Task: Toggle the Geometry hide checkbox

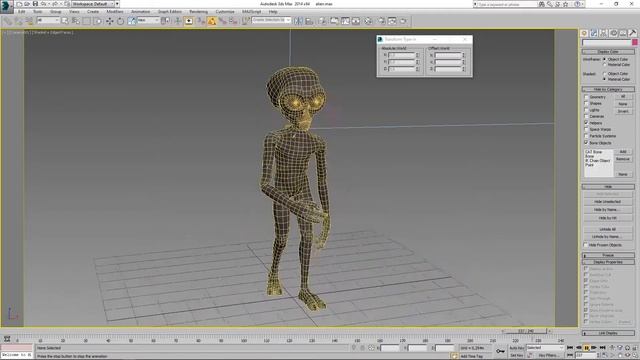Action: point(587,97)
